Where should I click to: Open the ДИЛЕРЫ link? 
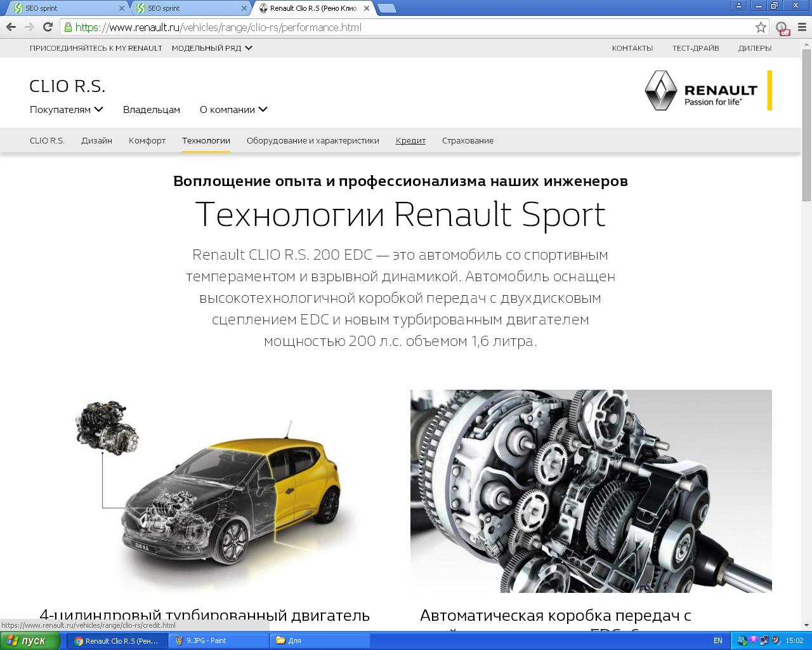(x=755, y=48)
